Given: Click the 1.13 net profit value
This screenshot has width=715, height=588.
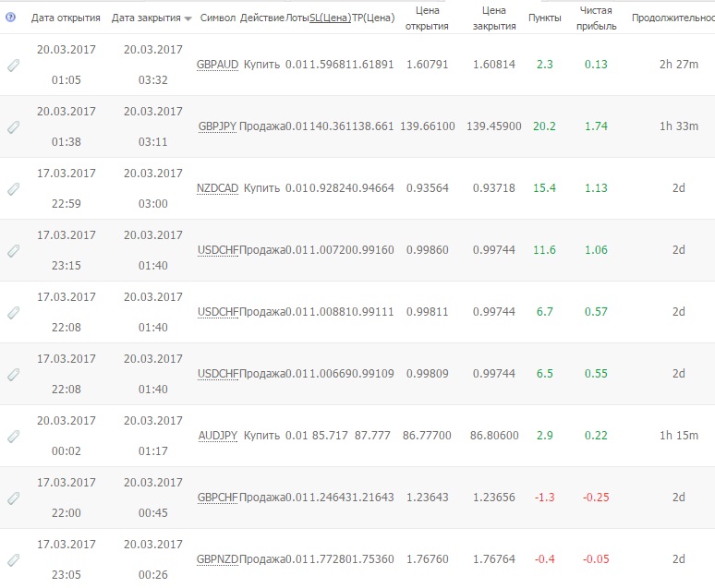Looking at the screenshot, I should [596, 187].
